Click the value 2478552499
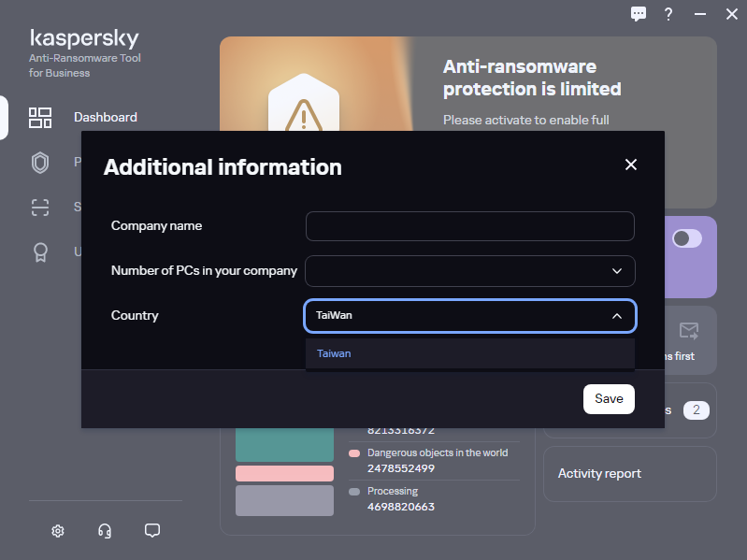This screenshot has height=560, width=747. [401, 468]
